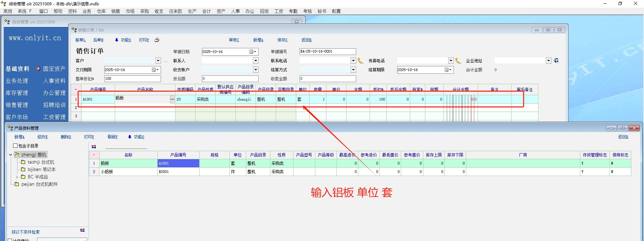
Task: Expand the BC 半成品 folder
Action: click(17, 177)
